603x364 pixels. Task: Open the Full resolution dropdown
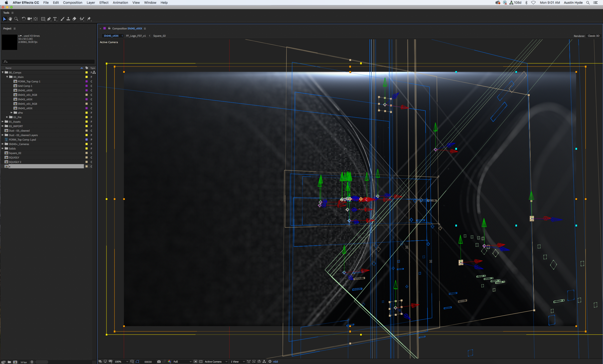[182, 362]
